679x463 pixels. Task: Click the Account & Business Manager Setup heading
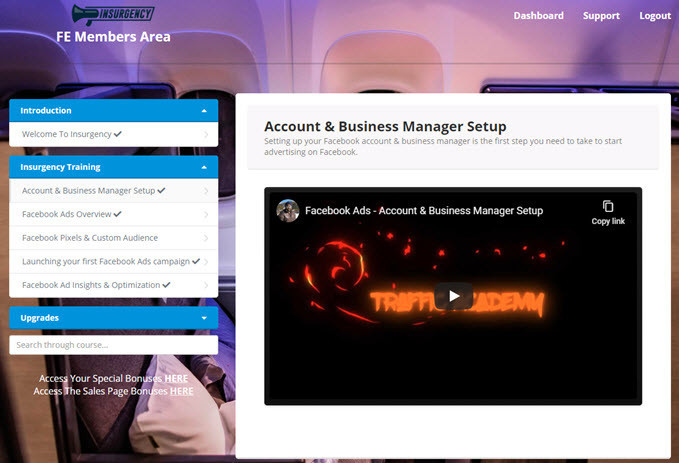(x=385, y=126)
